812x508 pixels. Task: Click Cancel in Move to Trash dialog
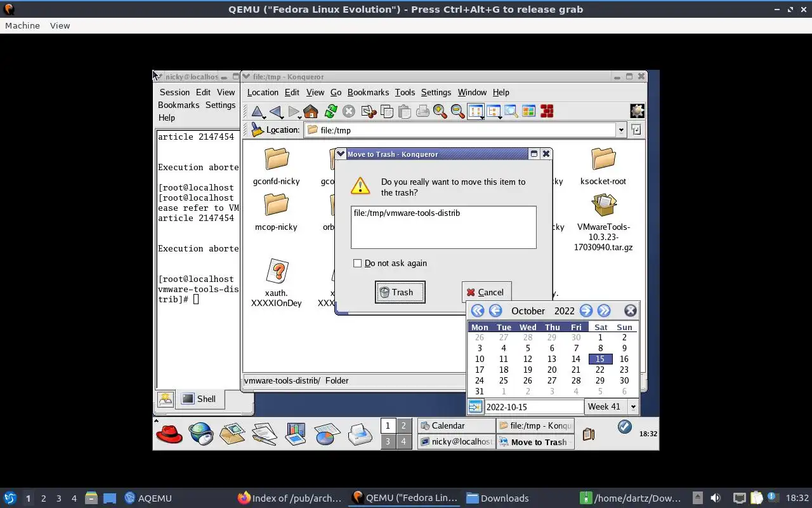tap(486, 292)
